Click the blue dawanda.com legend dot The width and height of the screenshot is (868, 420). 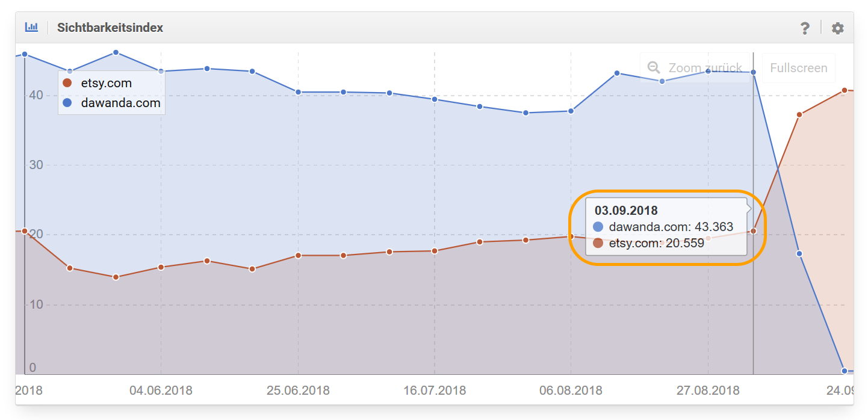pos(67,103)
